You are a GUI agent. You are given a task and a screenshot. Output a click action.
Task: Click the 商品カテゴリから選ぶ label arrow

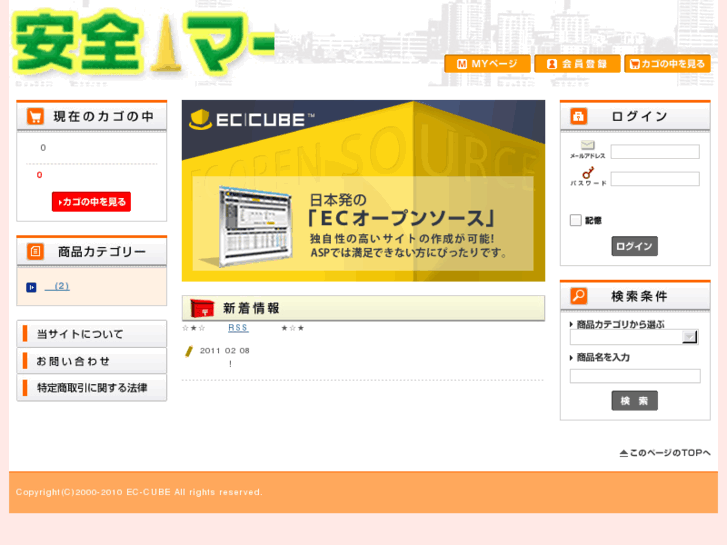pyautogui.click(x=571, y=325)
